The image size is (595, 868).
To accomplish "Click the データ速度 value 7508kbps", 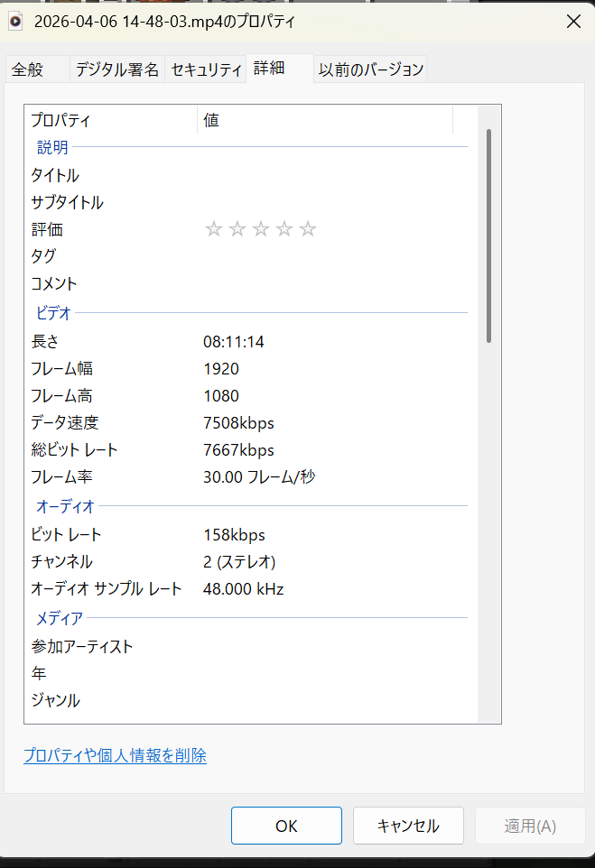I will click(238, 423).
